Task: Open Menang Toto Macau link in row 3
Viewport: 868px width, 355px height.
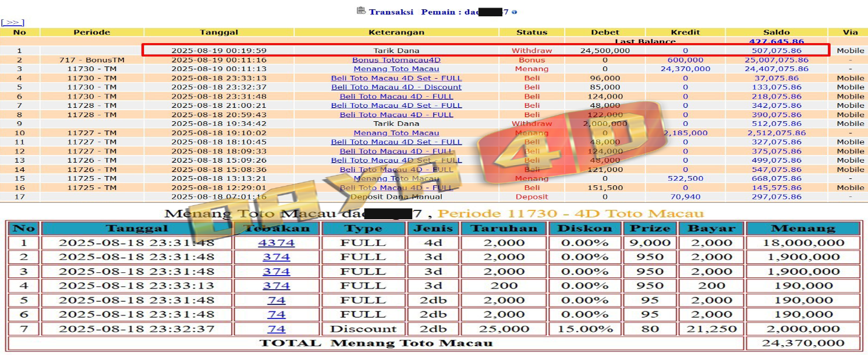Action: pyautogui.click(x=396, y=69)
